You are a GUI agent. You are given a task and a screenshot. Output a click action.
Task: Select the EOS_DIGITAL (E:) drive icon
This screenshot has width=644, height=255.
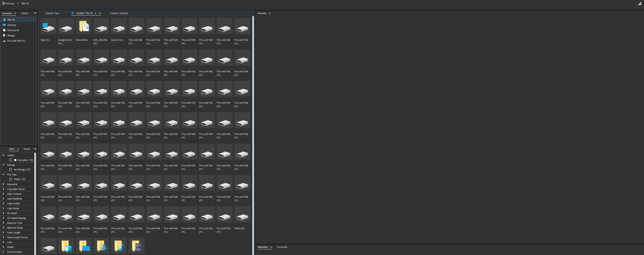tap(101, 26)
